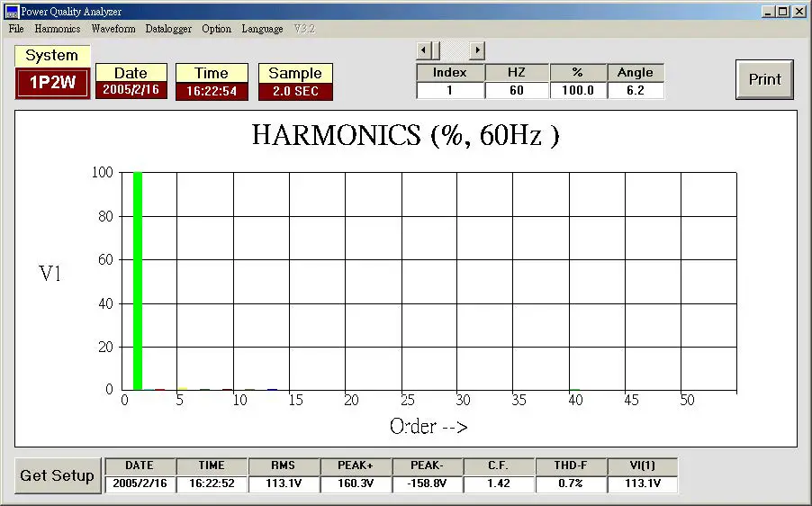Click the V1 axis label

click(50, 273)
